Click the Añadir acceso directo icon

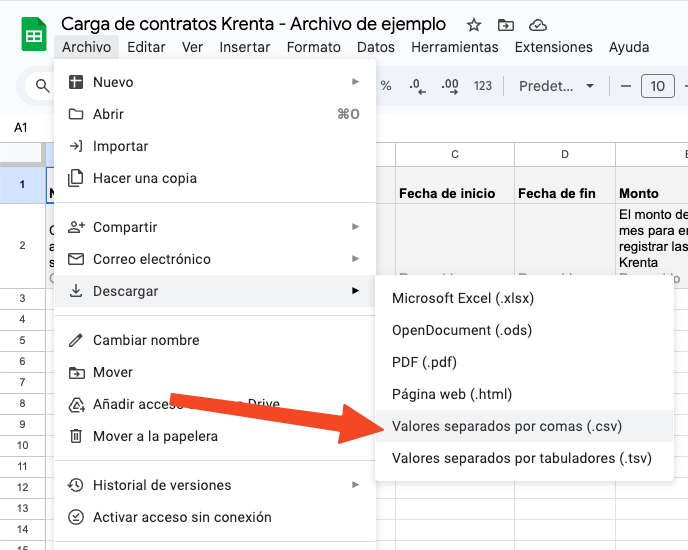tap(76, 404)
